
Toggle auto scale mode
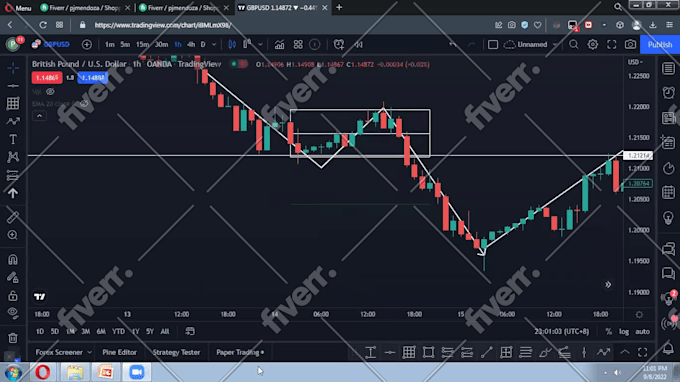(642, 331)
